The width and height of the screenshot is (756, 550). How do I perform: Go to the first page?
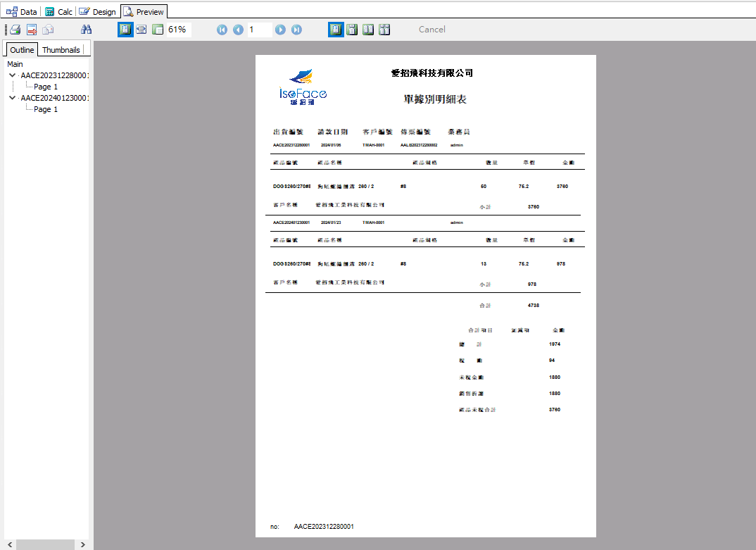click(x=222, y=30)
